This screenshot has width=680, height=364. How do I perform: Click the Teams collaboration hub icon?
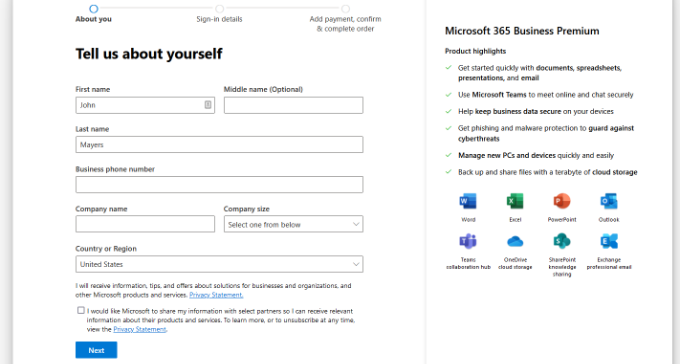pos(468,241)
